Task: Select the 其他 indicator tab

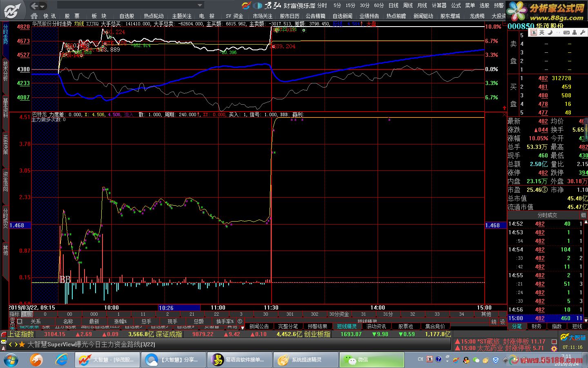Action: click(x=486, y=314)
